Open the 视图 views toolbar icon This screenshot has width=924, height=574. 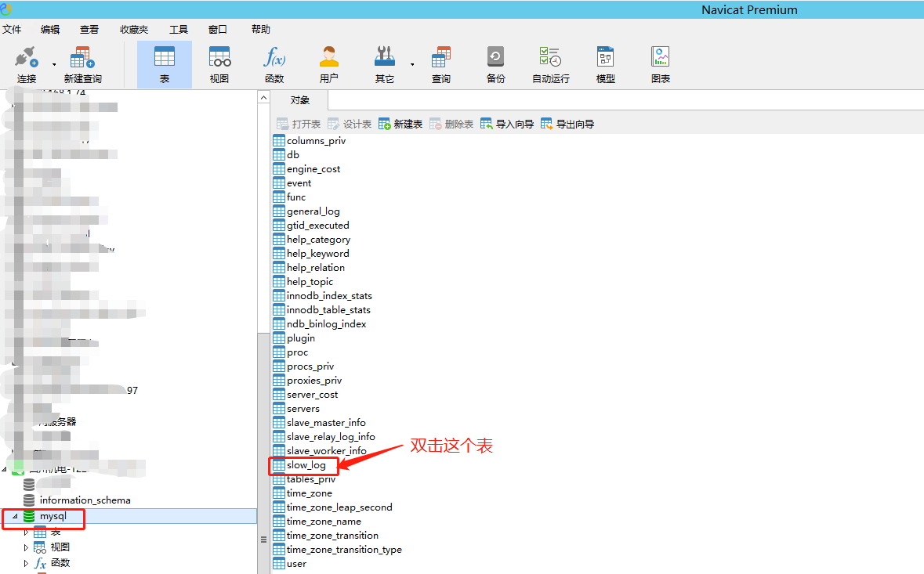219,65
